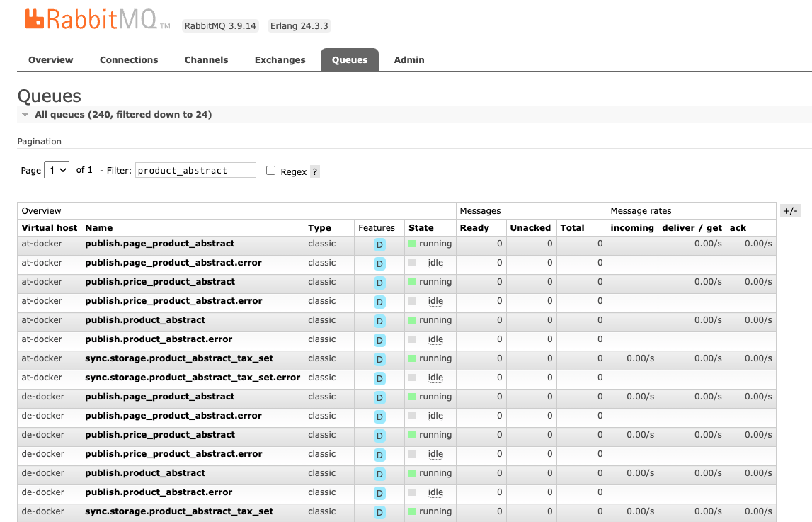Sort by Virtual host column header
The image size is (812, 522).
pos(49,228)
